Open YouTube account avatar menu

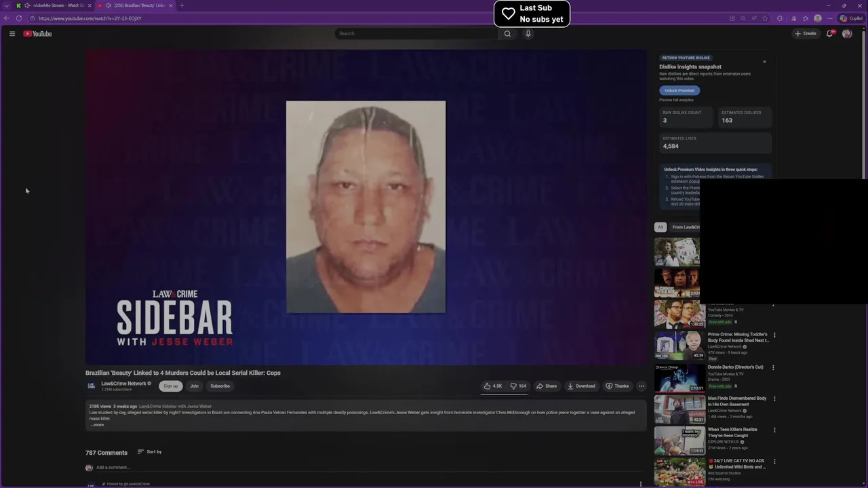click(x=847, y=33)
